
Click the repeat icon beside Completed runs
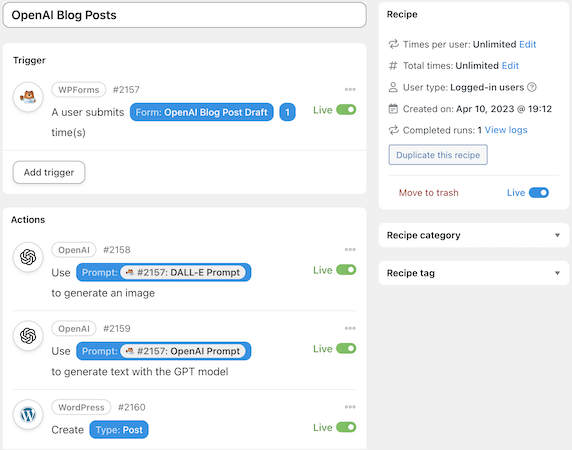pos(393,130)
